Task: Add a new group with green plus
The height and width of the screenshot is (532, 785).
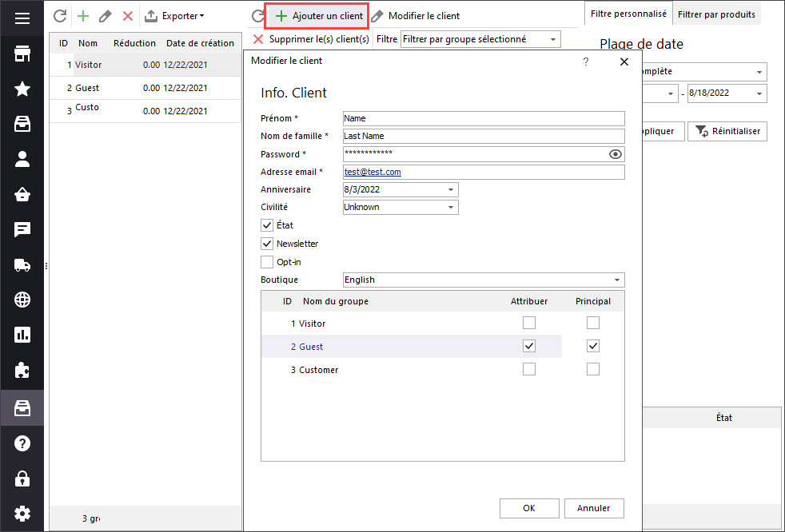Action: (83, 16)
